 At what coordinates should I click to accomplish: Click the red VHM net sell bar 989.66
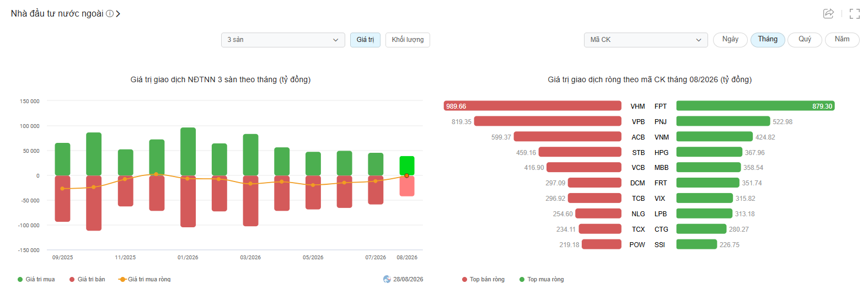pos(533,106)
